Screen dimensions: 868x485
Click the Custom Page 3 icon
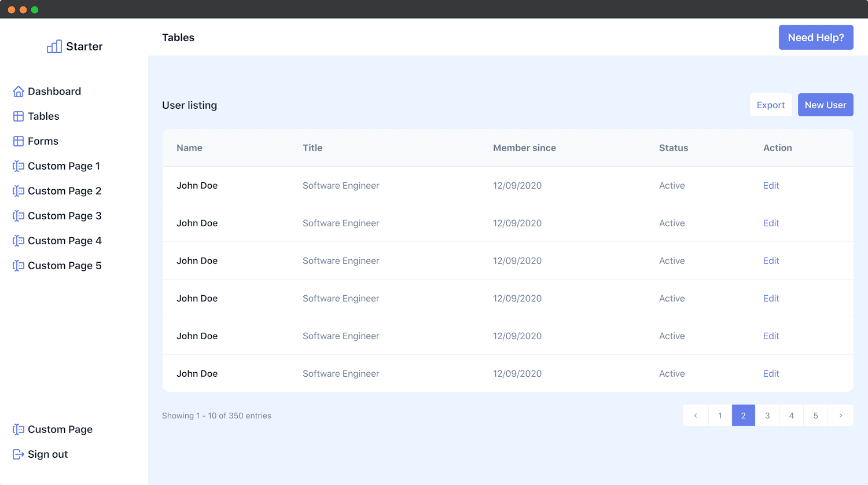tap(18, 216)
